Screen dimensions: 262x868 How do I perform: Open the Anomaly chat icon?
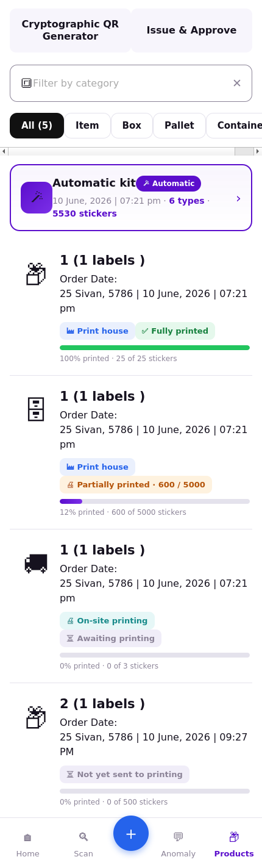[178, 837]
